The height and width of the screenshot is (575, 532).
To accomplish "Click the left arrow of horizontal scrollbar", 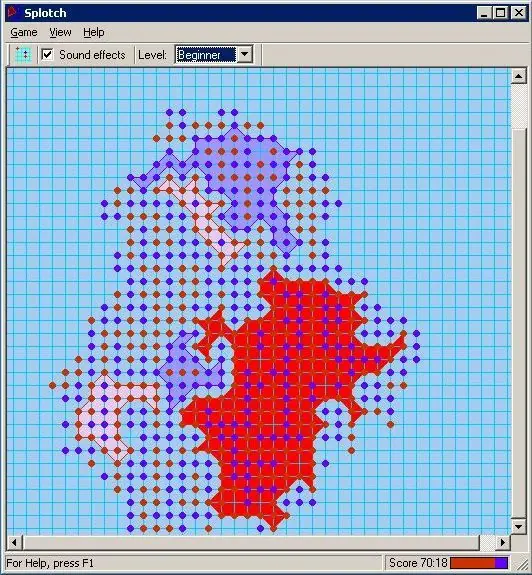I will (x=14, y=542).
